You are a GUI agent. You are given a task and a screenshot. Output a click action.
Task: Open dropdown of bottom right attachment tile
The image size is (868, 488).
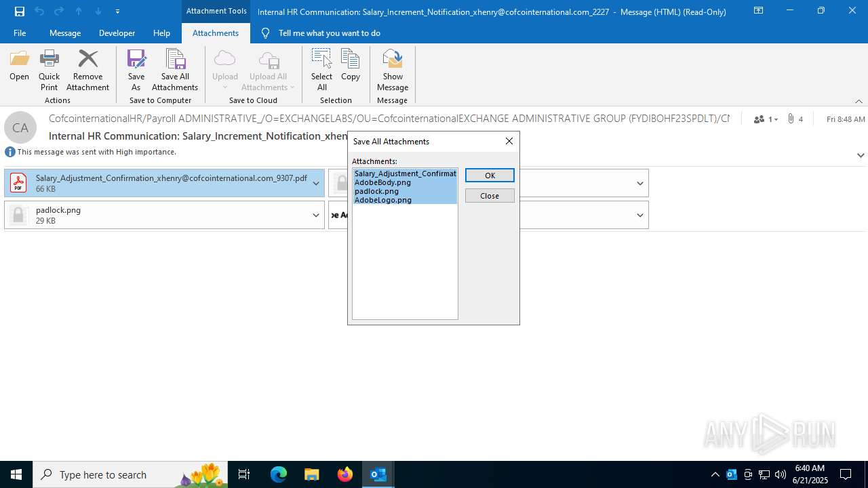point(640,215)
